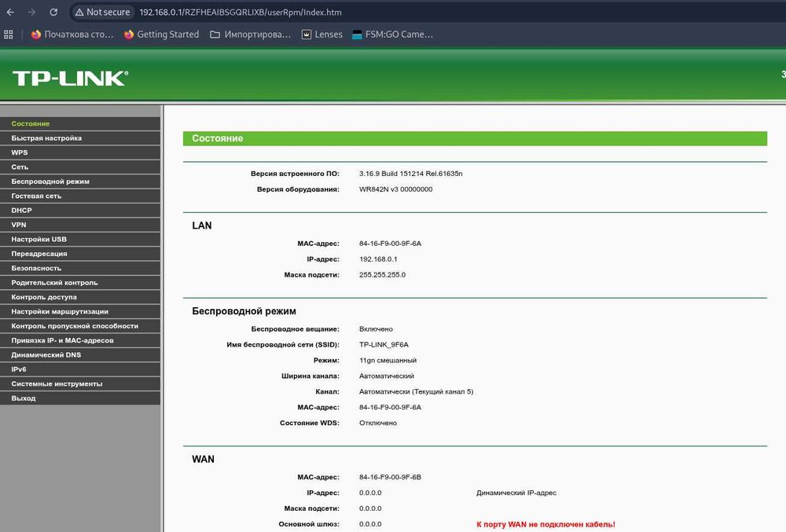Select Основной шлюз label
This screenshot has width=786, height=532.
(x=309, y=524)
